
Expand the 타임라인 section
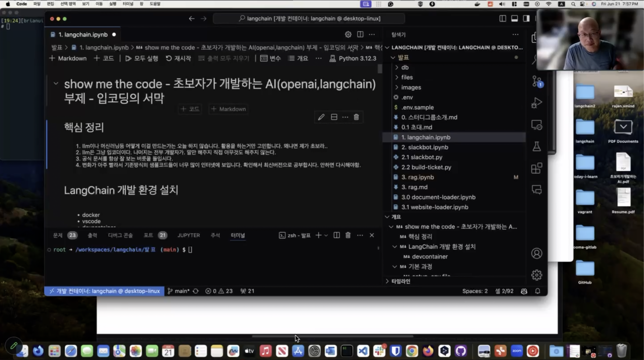pyautogui.click(x=400, y=281)
